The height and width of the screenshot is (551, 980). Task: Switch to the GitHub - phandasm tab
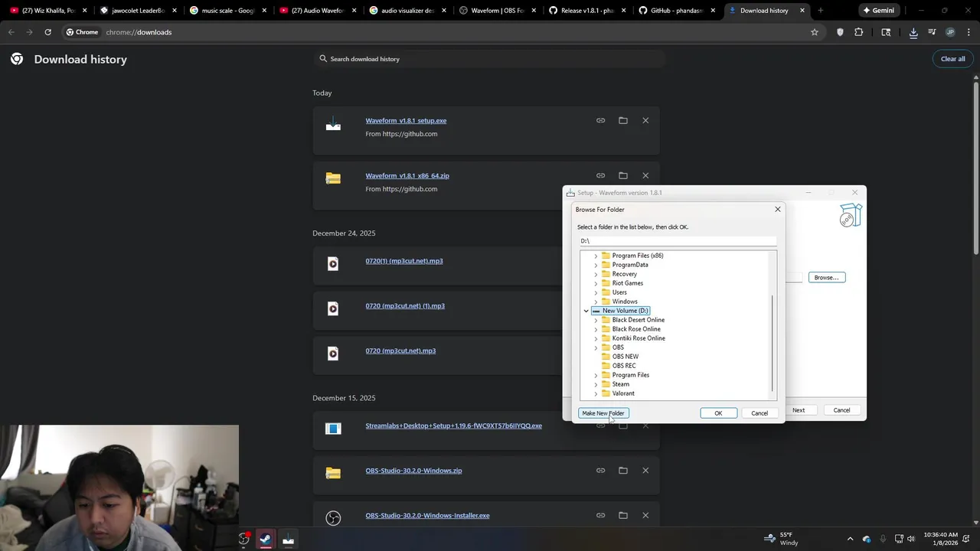[676, 11]
